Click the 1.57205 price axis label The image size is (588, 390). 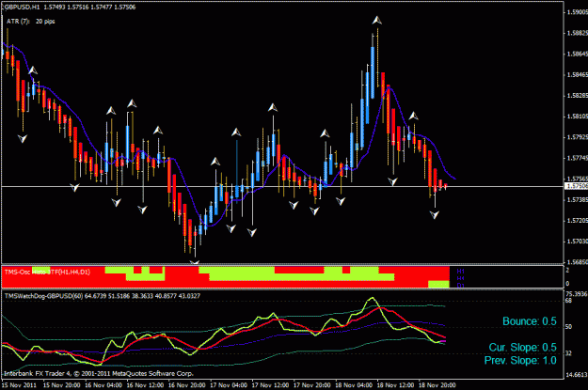(x=577, y=221)
